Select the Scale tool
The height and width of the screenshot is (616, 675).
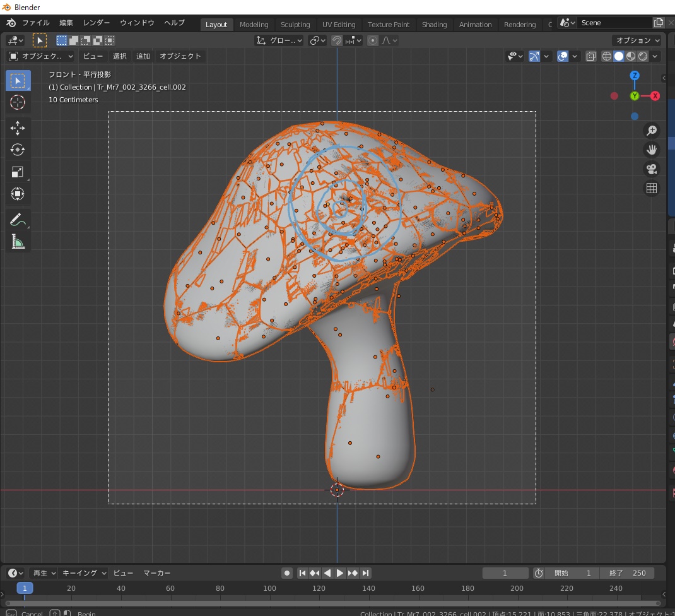tap(18, 171)
